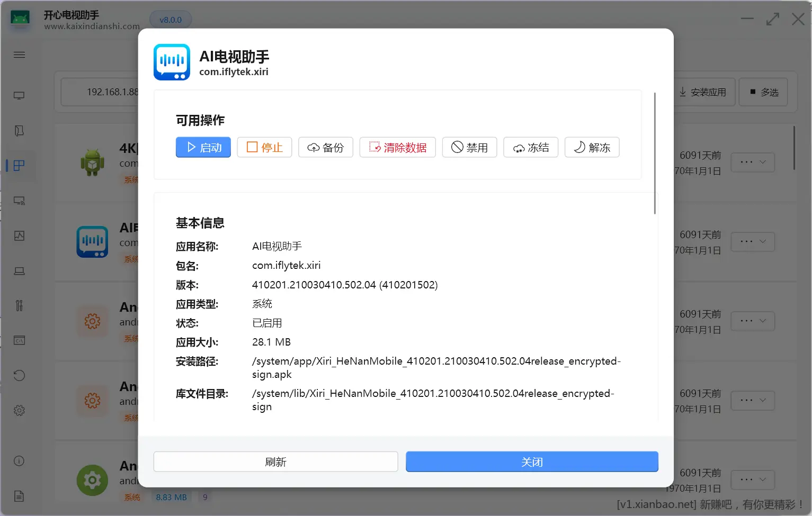Click 安装应用 to install an app

(x=704, y=92)
